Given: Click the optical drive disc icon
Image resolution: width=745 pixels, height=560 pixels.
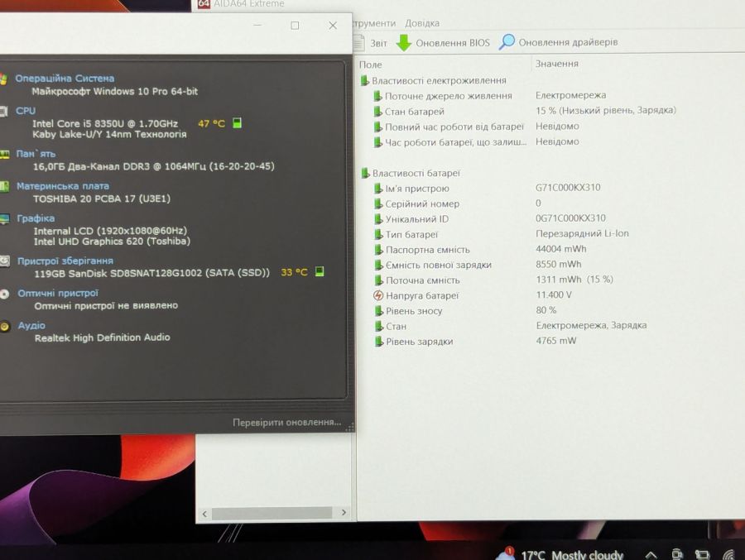Looking at the screenshot, I should (x=4, y=294).
